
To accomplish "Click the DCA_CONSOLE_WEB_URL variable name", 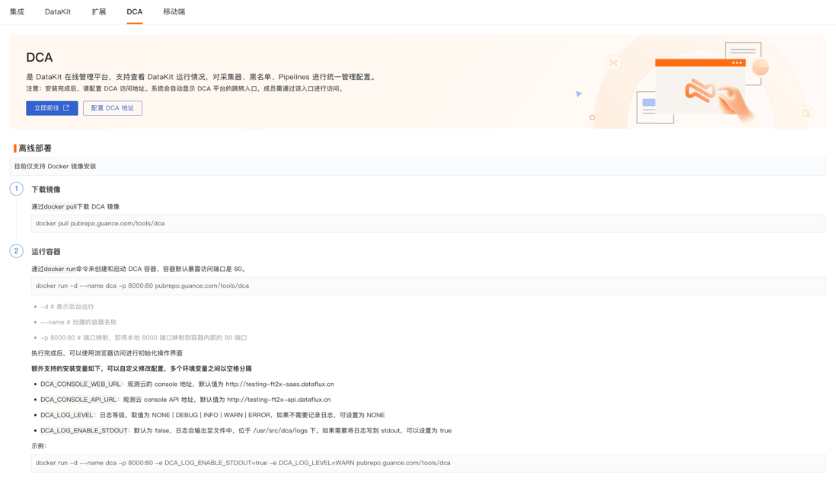I will (x=81, y=384).
